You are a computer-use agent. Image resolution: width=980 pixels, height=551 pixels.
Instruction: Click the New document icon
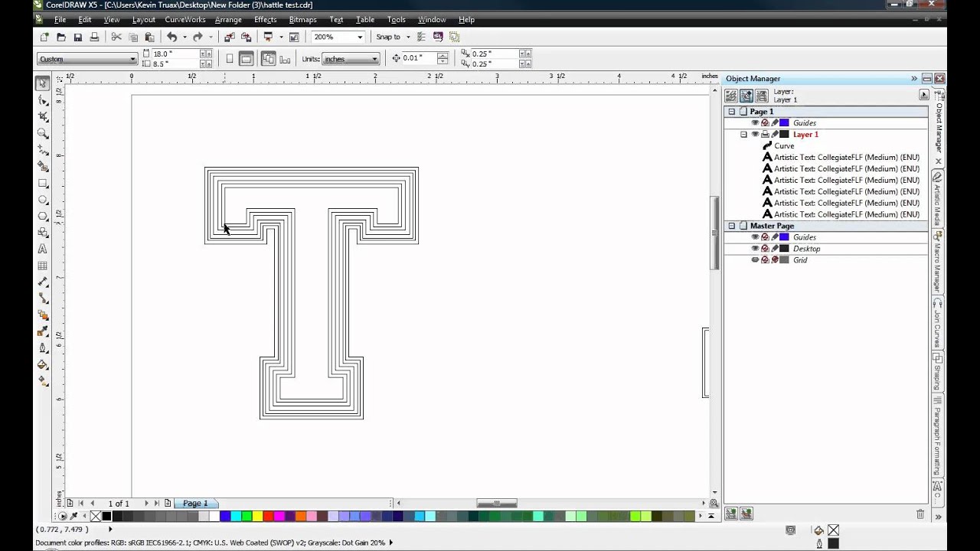point(44,37)
